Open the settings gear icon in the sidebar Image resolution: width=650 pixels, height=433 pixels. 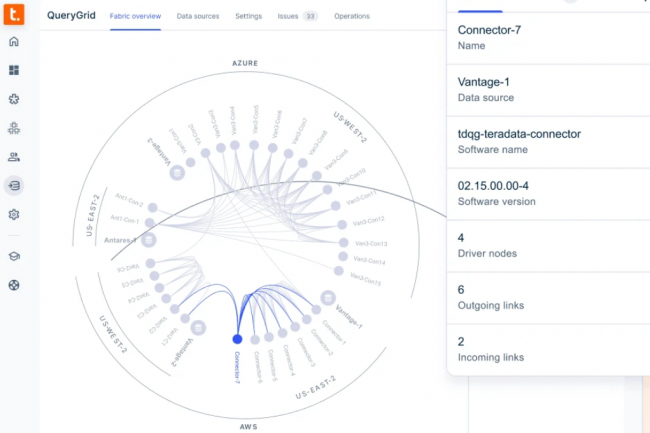[x=14, y=215]
